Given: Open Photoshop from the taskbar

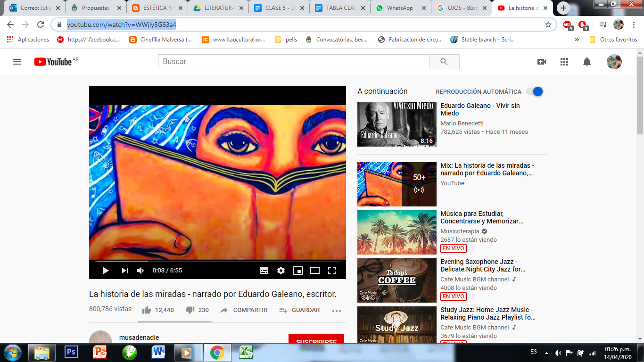Looking at the screenshot, I should [x=71, y=353].
